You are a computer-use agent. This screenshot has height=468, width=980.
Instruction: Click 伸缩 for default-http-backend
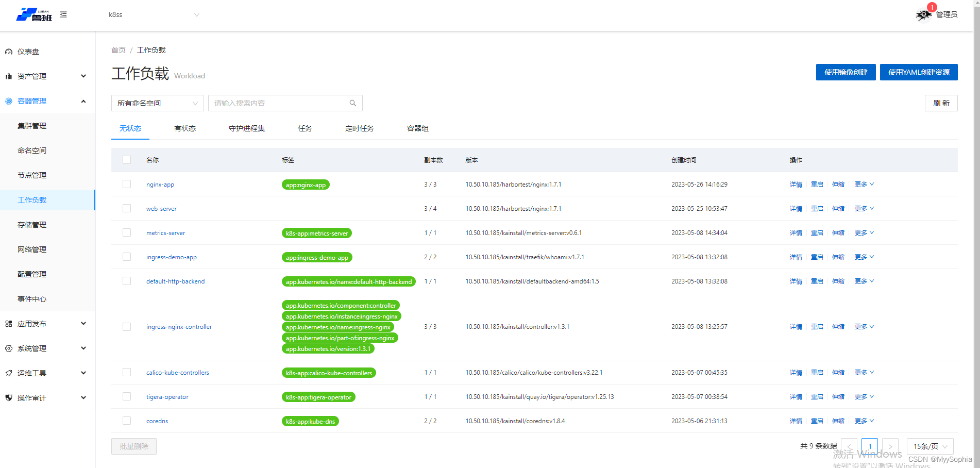point(838,281)
